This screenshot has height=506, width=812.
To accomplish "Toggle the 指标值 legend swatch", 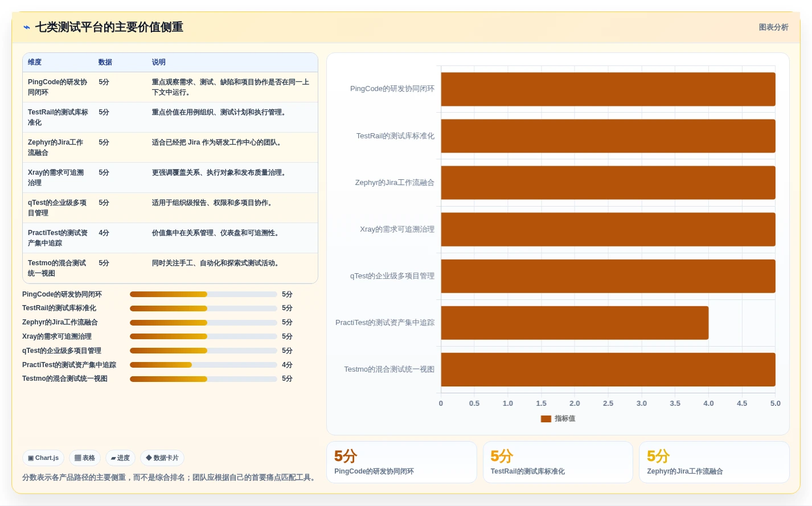I will click(546, 419).
